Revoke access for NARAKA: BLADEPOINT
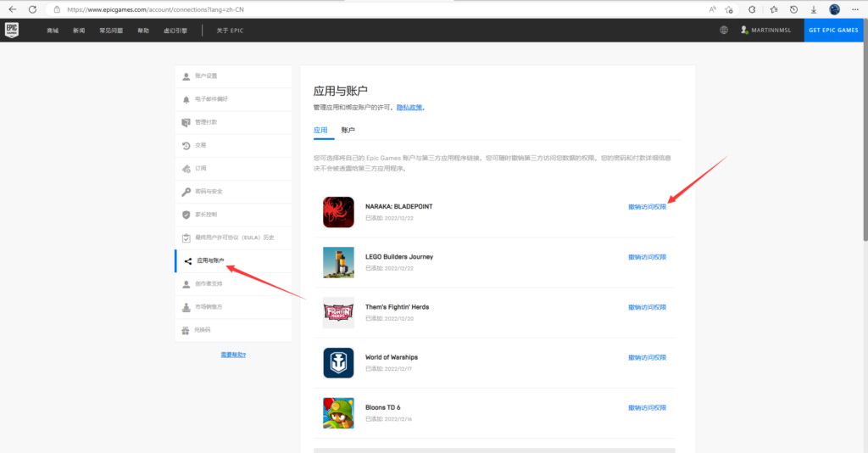The image size is (868, 453). click(647, 207)
